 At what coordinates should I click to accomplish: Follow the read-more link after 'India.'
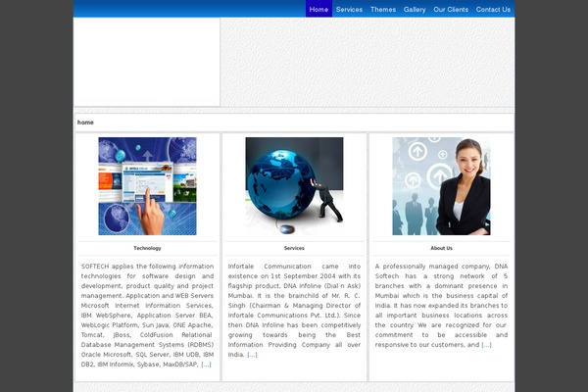(x=253, y=355)
